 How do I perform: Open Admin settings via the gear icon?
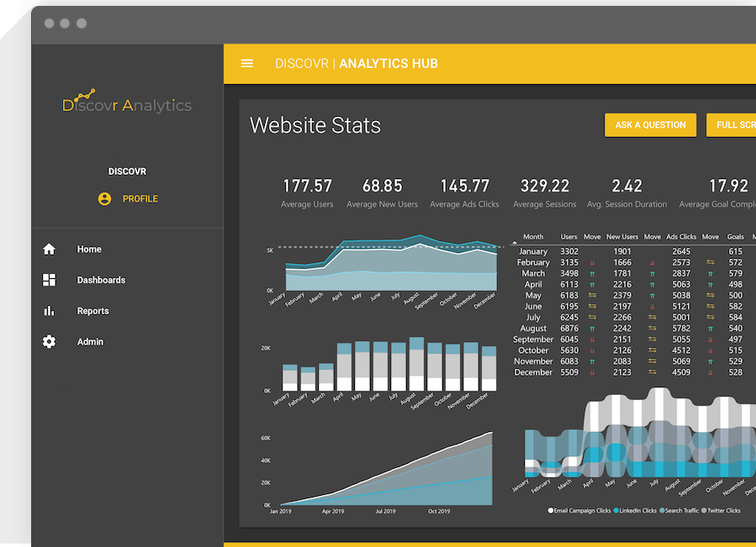49,341
